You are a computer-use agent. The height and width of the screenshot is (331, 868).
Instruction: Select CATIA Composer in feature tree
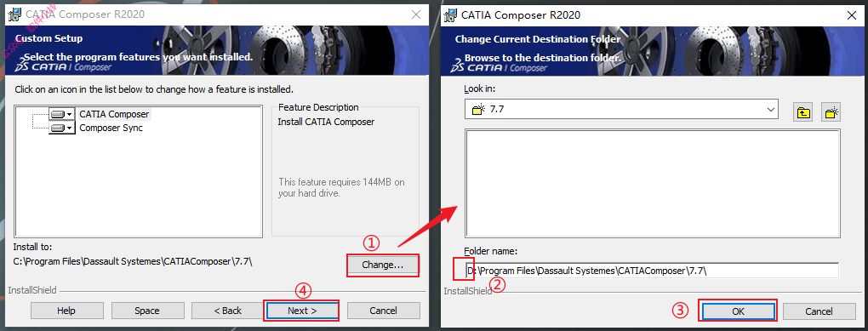click(114, 114)
